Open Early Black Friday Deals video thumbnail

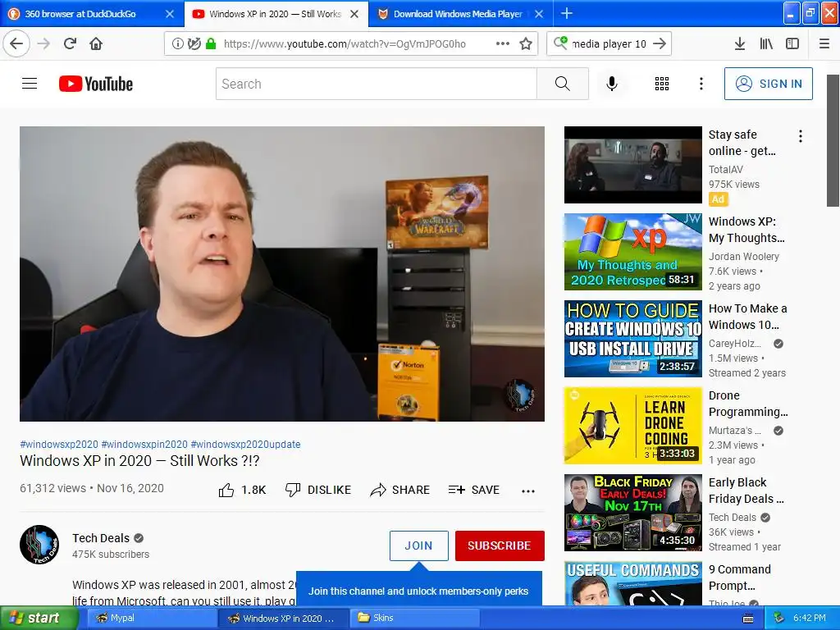point(632,513)
